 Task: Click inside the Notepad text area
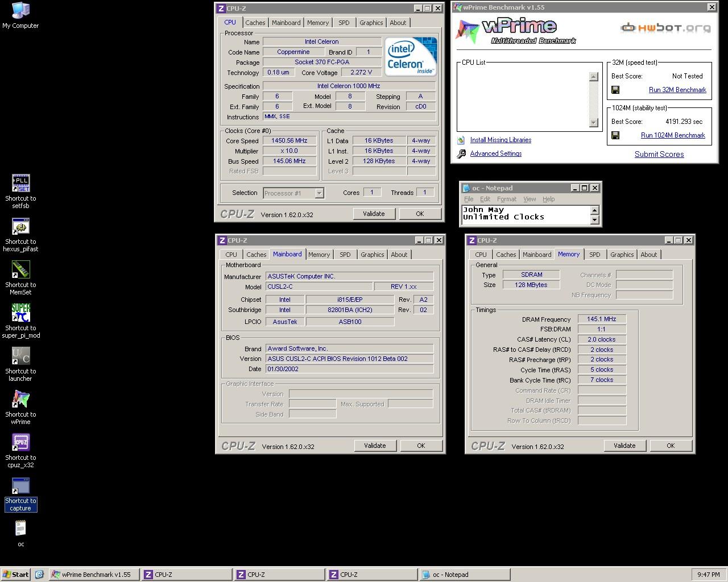526,215
